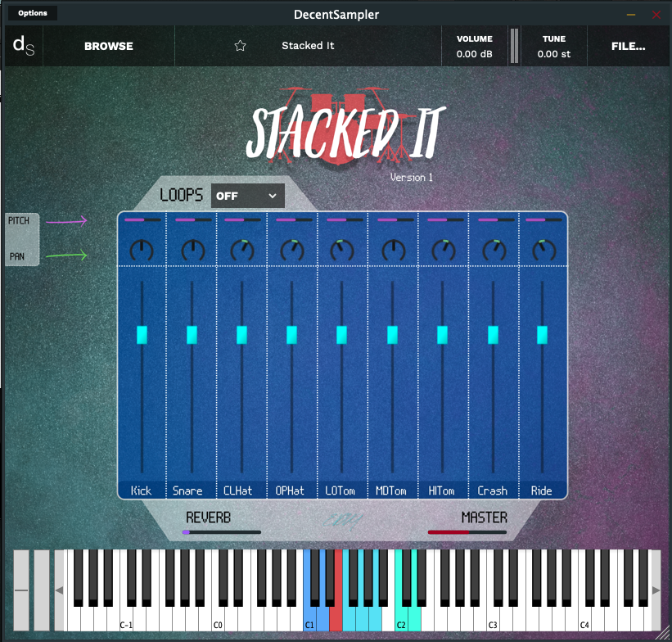Click the HITom pitch slider
Viewport: 672px width, 642px height.
point(446,220)
